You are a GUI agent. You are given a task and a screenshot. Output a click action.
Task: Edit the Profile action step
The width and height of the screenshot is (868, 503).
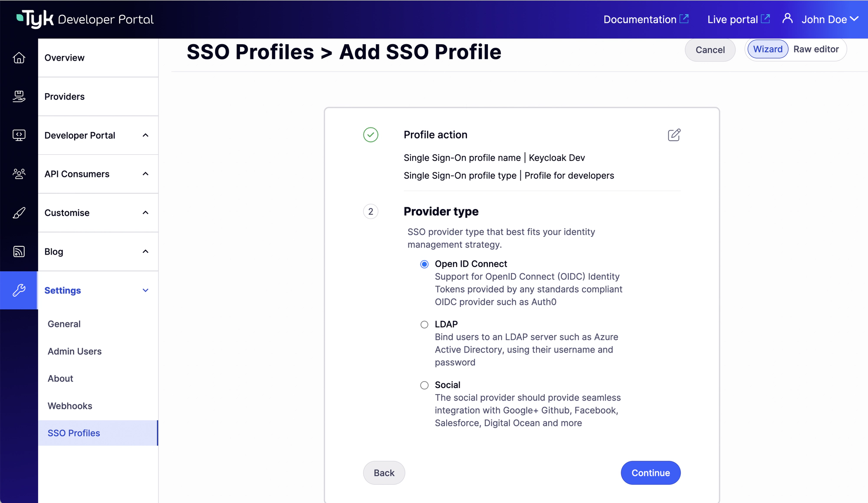pos(674,135)
